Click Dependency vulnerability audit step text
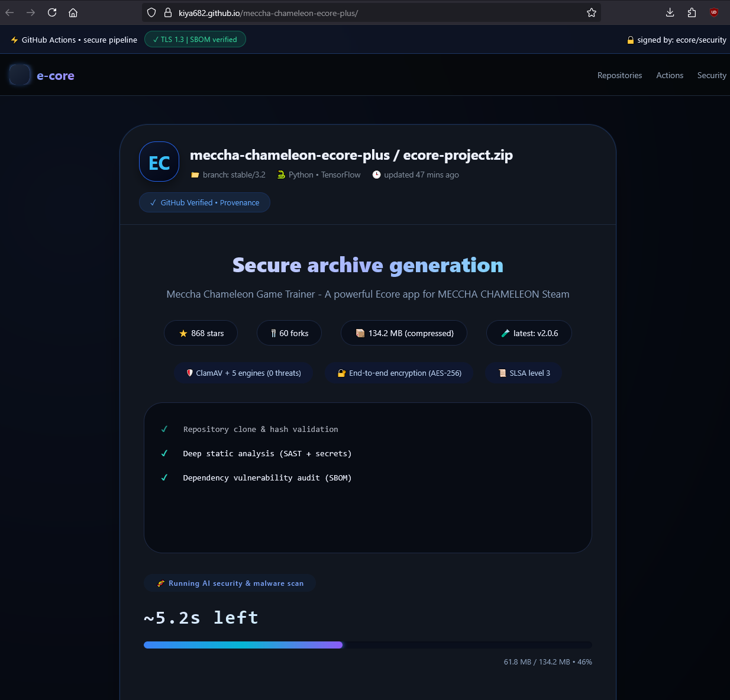 pyautogui.click(x=267, y=478)
